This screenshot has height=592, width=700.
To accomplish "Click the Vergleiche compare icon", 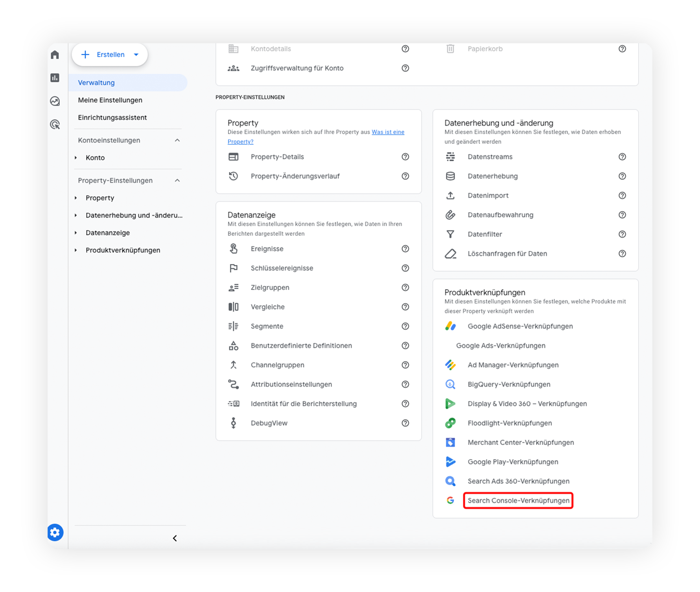I will (234, 307).
